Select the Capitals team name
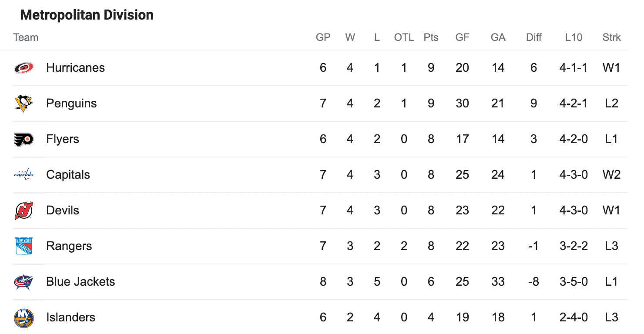Image resolution: width=644 pixels, height=334 pixels. (68, 175)
